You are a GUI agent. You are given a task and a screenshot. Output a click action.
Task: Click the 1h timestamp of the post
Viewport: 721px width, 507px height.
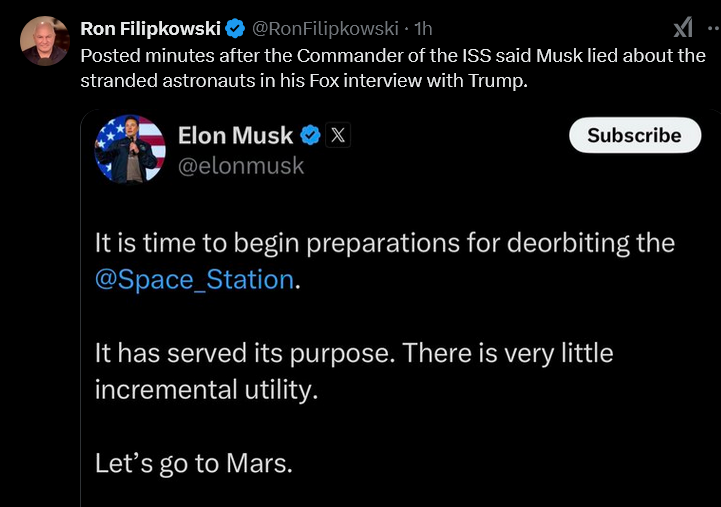(423, 28)
